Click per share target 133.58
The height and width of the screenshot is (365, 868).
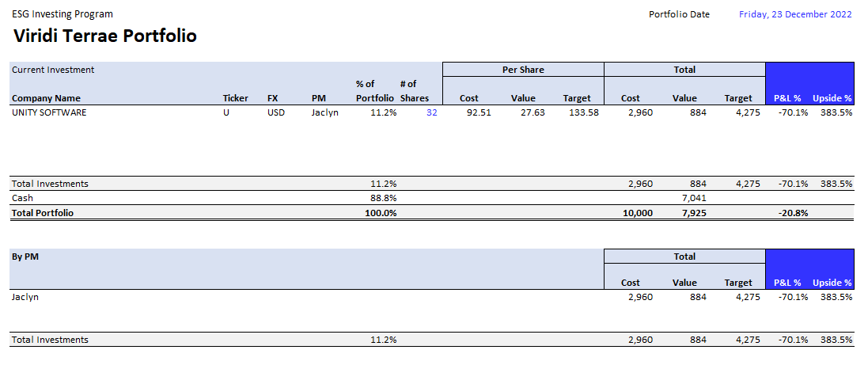[583, 113]
